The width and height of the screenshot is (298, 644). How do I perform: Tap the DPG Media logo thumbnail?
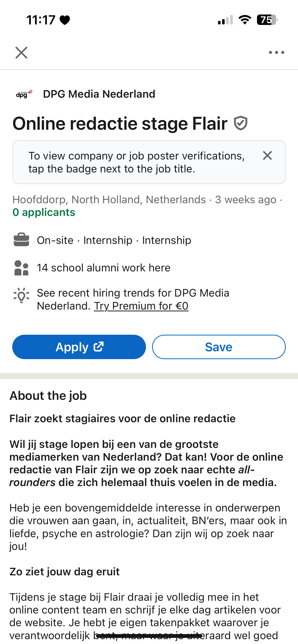(24, 94)
